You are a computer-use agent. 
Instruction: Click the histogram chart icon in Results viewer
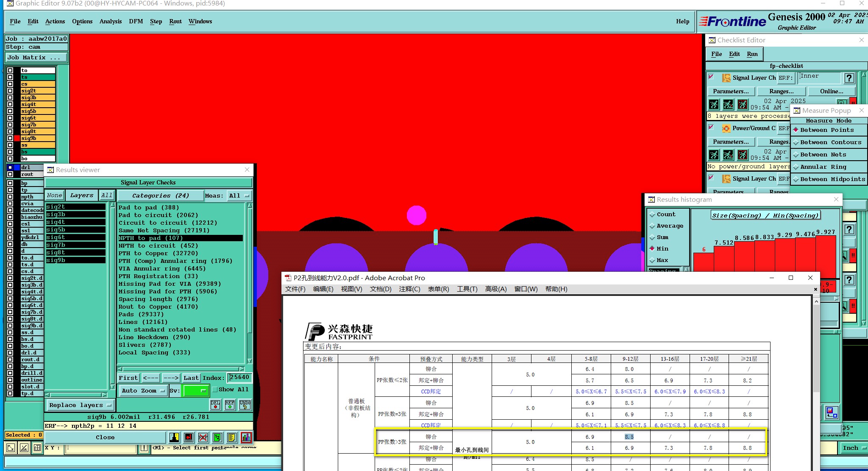246,437
